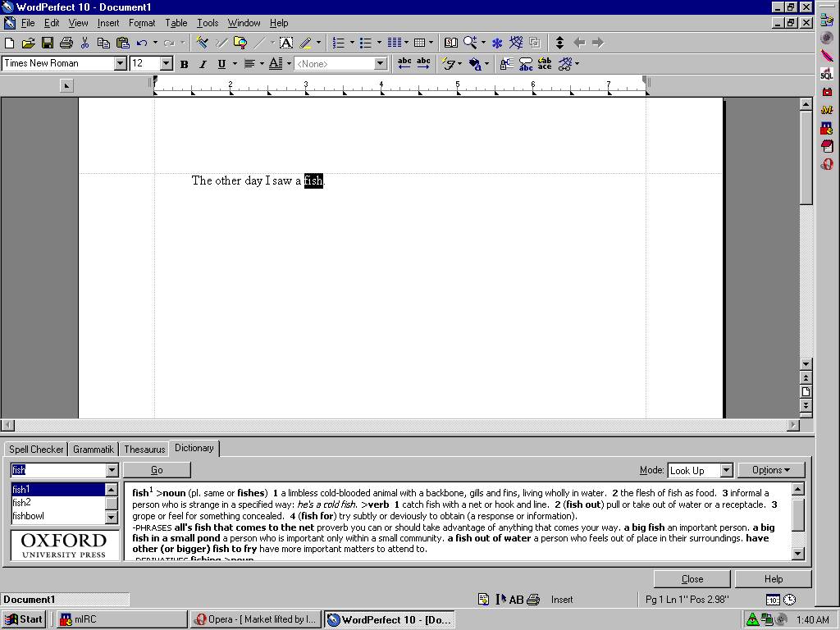Click the tab set marker left of ruler

click(x=66, y=85)
